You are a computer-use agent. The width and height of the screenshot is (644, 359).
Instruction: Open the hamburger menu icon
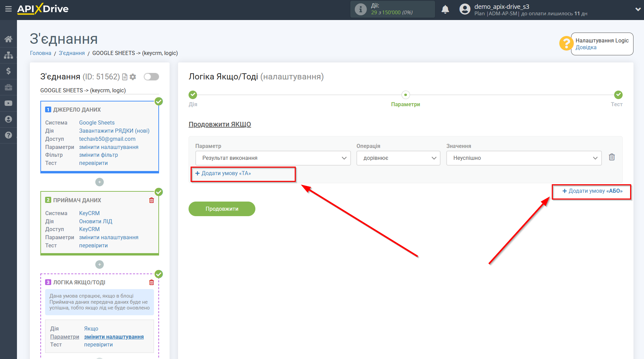pyautogui.click(x=8, y=9)
